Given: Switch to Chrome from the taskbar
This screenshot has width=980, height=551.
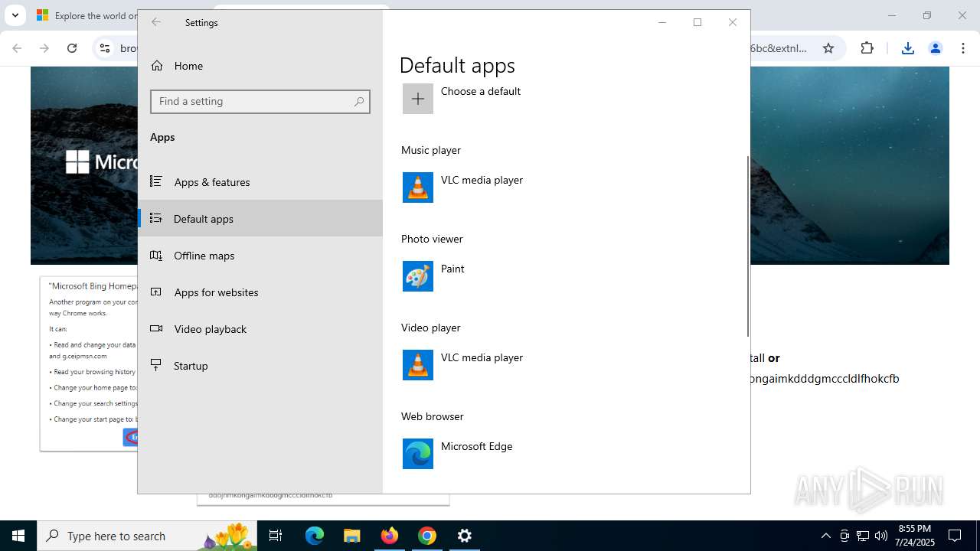Looking at the screenshot, I should pos(427,536).
